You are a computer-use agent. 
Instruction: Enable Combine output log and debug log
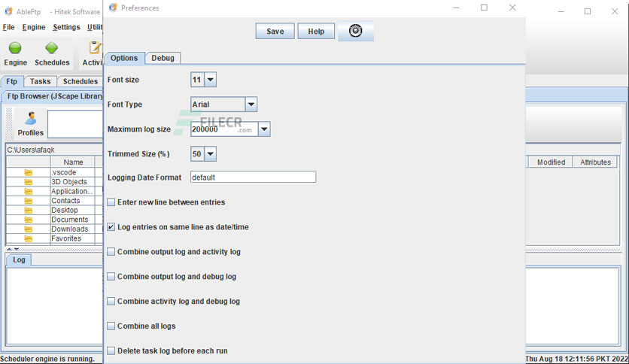[111, 277]
